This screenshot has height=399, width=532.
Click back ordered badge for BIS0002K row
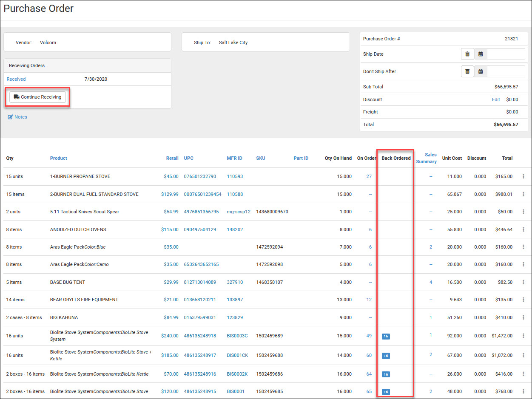[386, 374]
